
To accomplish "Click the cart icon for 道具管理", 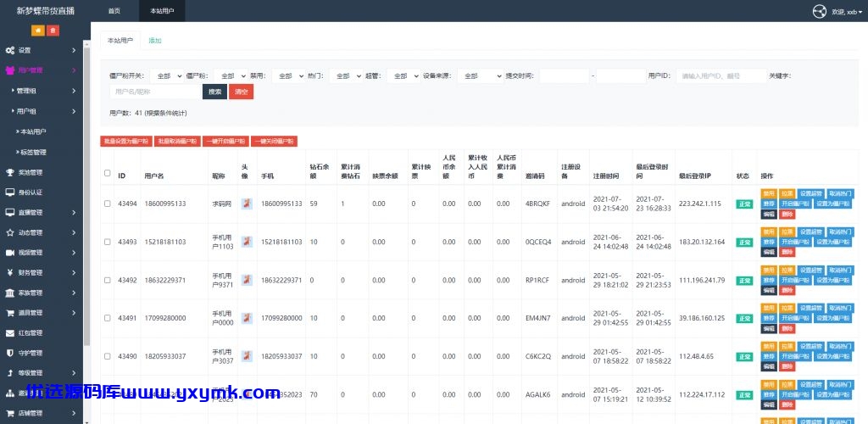I will point(10,313).
